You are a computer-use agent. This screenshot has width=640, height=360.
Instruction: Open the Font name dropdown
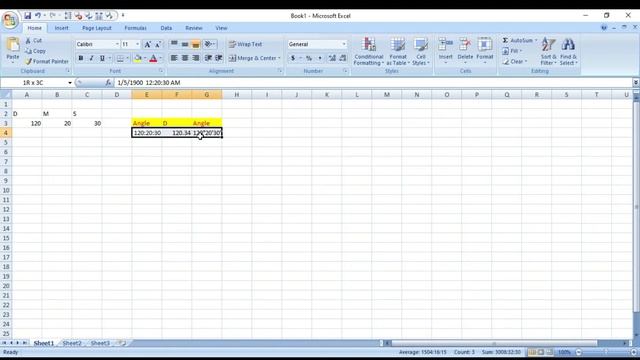[x=117, y=44]
